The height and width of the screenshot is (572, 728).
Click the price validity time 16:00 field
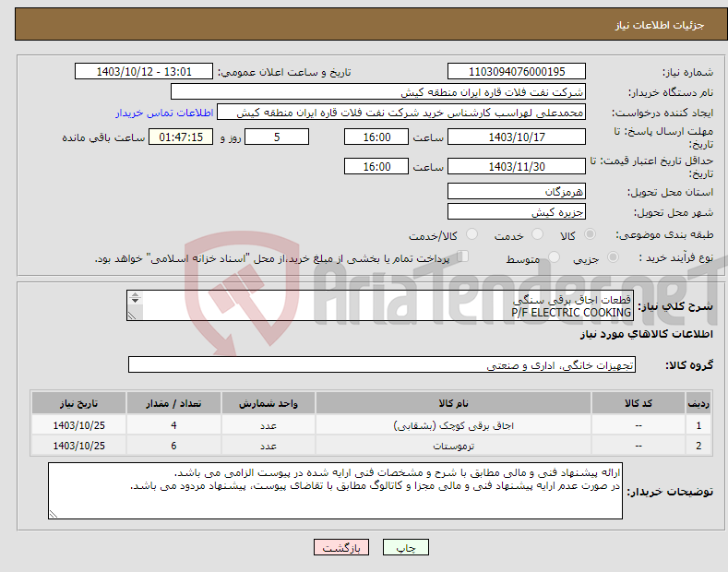[x=376, y=166]
